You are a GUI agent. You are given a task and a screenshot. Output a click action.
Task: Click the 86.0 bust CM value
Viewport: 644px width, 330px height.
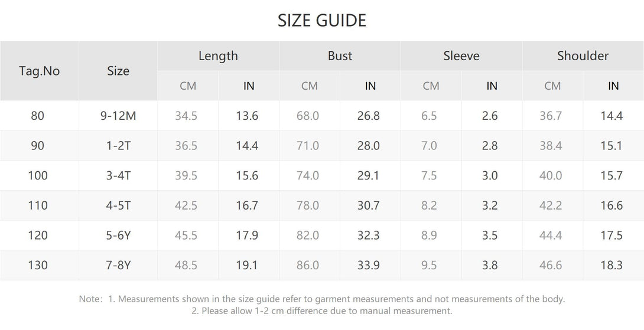[x=308, y=265]
